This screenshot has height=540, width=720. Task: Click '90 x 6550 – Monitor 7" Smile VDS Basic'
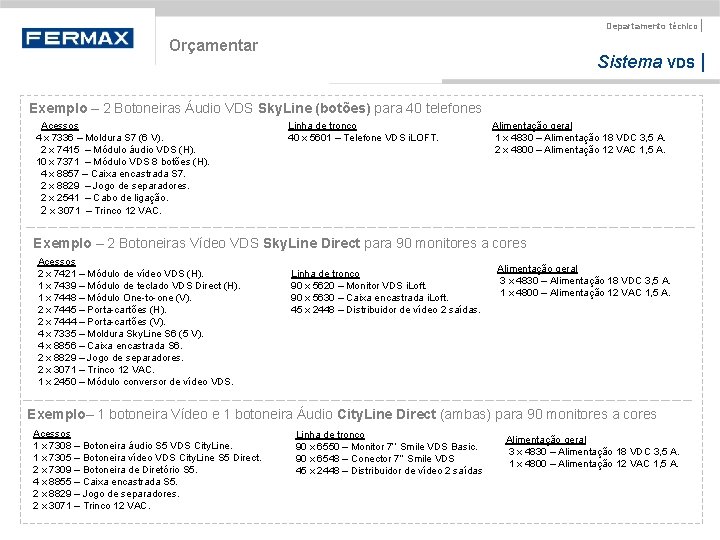(x=387, y=447)
